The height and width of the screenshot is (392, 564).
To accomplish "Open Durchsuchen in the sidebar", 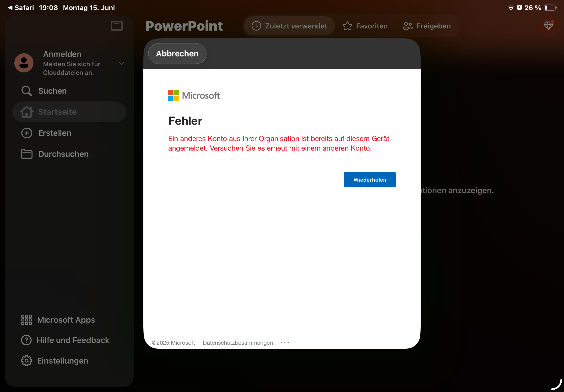I will (x=69, y=154).
